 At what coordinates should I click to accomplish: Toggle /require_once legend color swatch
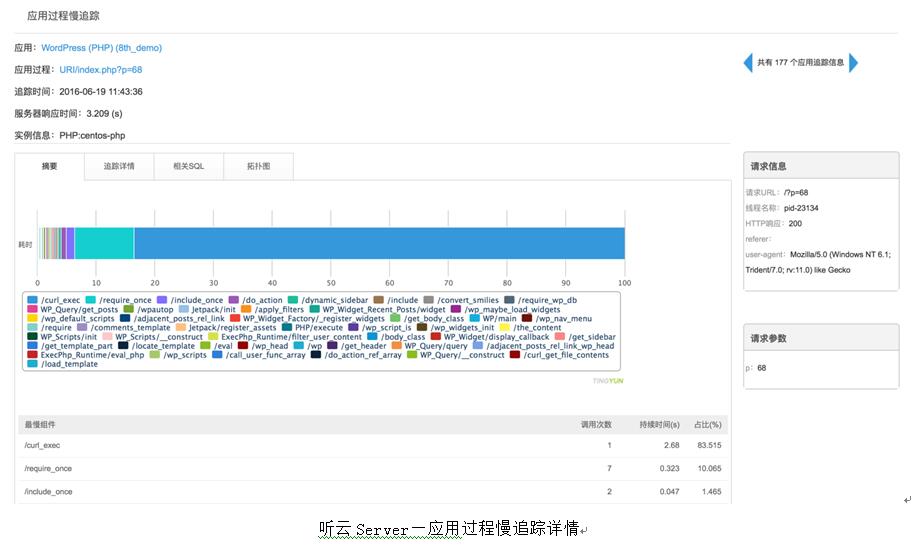(90, 300)
